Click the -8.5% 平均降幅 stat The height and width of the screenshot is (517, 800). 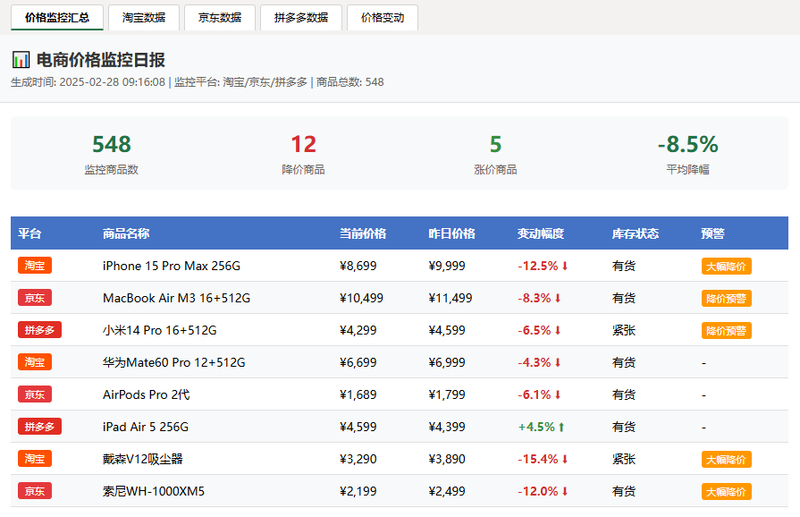(x=687, y=154)
